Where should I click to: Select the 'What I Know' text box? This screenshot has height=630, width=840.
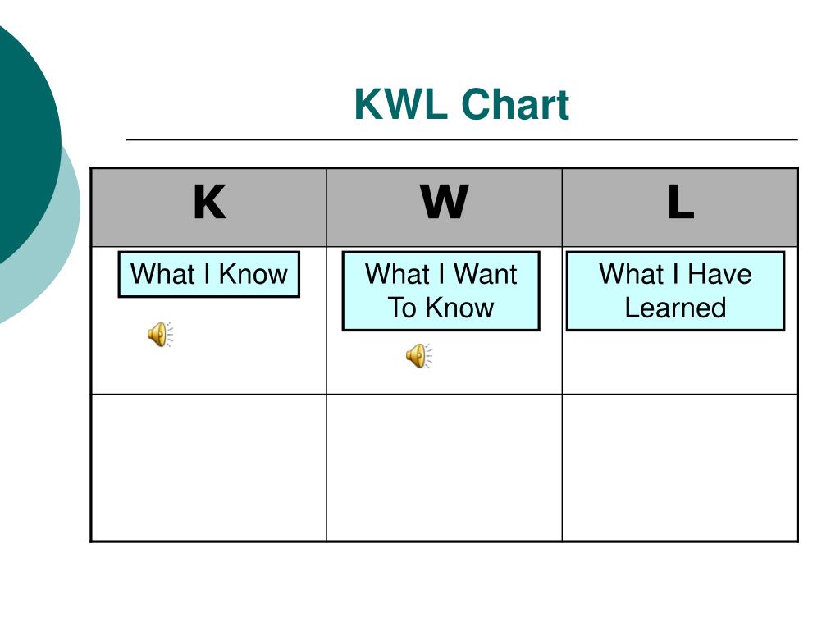pyautogui.click(x=209, y=274)
